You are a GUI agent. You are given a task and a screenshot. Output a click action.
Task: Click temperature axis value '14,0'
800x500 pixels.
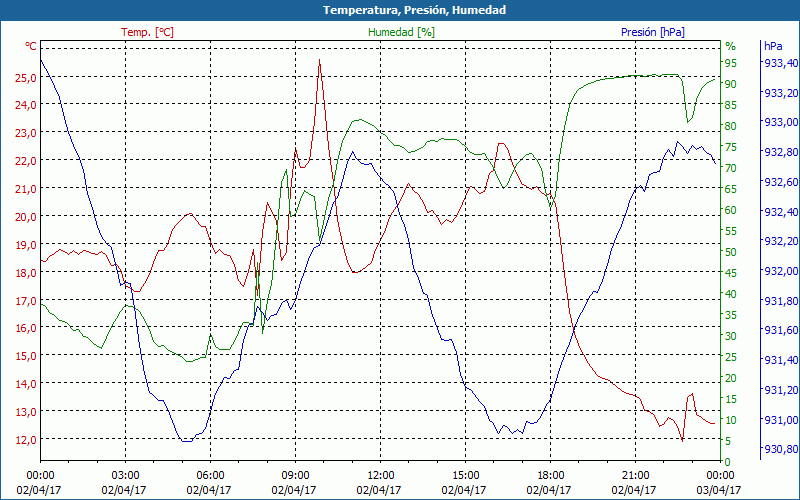[26, 384]
